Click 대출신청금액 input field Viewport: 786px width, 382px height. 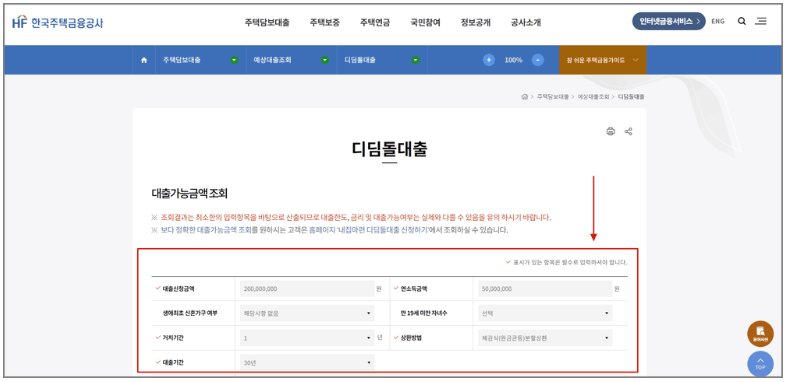[307, 289]
